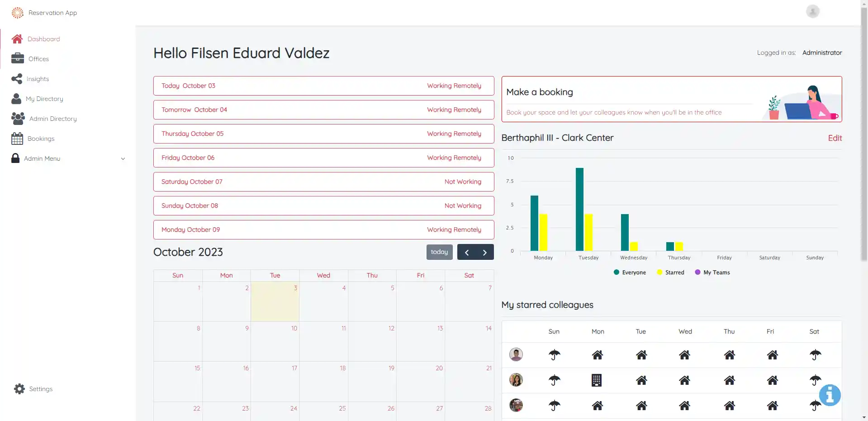Click the third colleague's Tuesday home icon
Image resolution: width=868 pixels, height=421 pixels.
(x=641, y=406)
